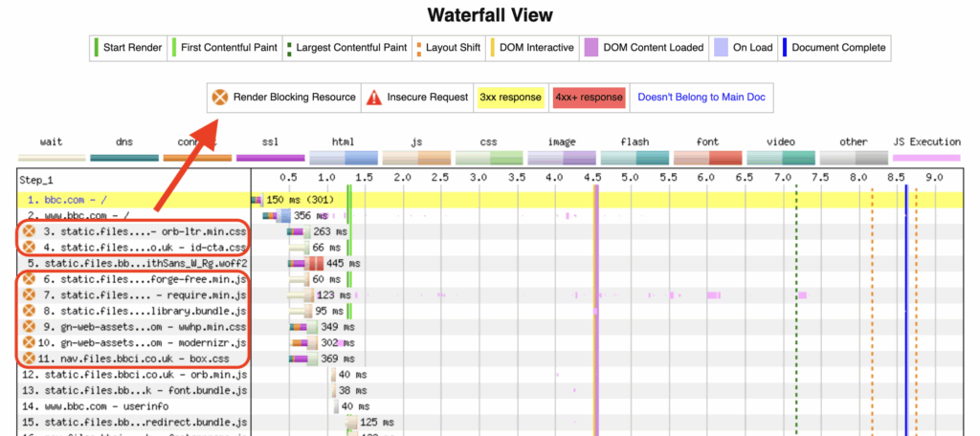Screen dimensions: 980x436
Task: Click render-blocking icon on id-cta.css row
Action: [x=28, y=248]
